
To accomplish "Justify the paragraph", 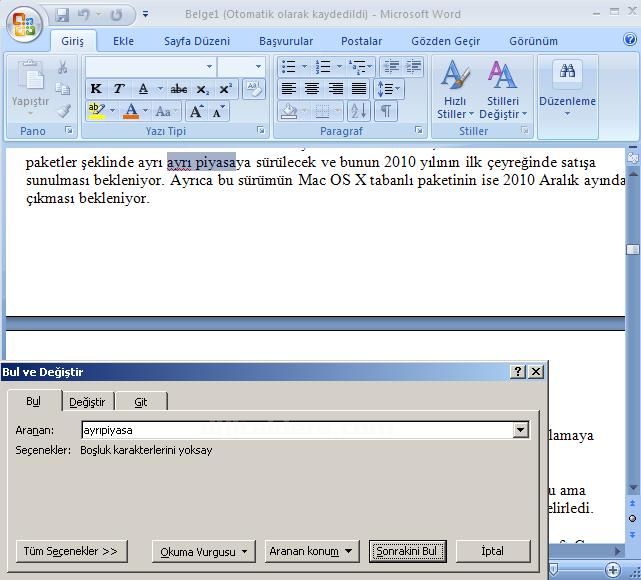I will (x=359, y=89).
